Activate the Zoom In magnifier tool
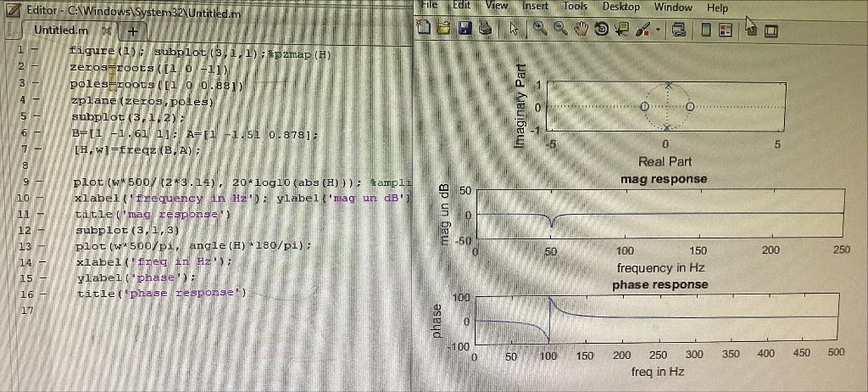 540,29
